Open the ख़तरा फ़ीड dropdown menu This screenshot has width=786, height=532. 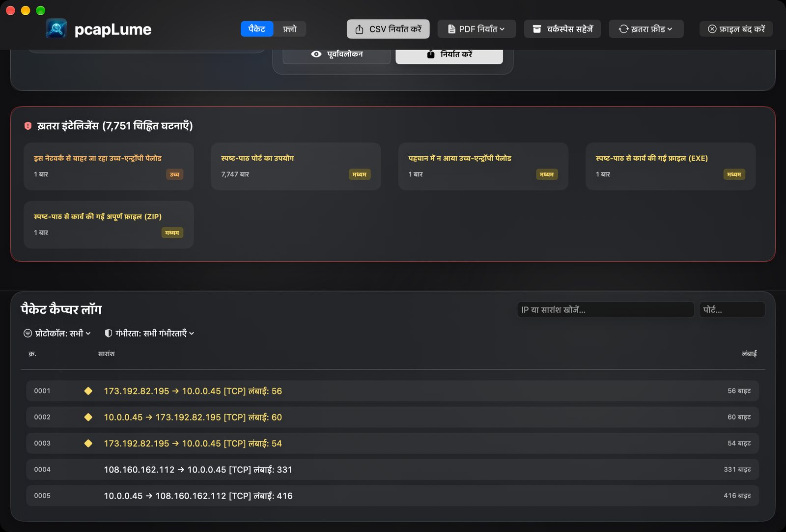[646, 29]
